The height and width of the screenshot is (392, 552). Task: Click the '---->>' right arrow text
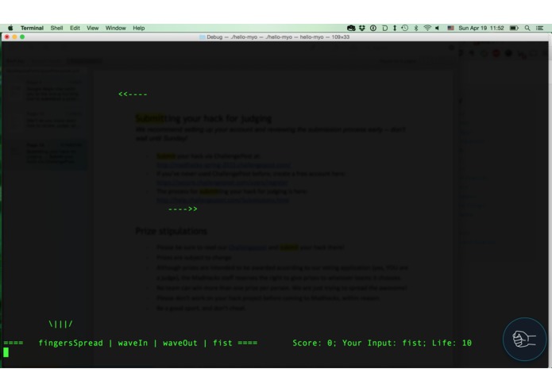coord(183,209)
